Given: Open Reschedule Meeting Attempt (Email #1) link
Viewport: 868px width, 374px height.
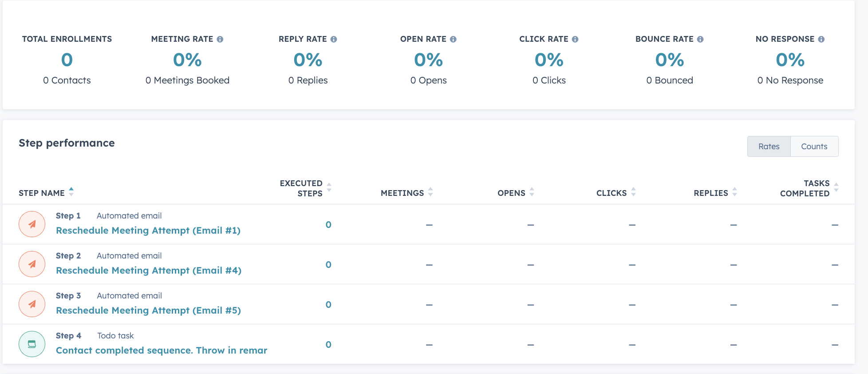Looking at the screenshot, I should [148, 231].
